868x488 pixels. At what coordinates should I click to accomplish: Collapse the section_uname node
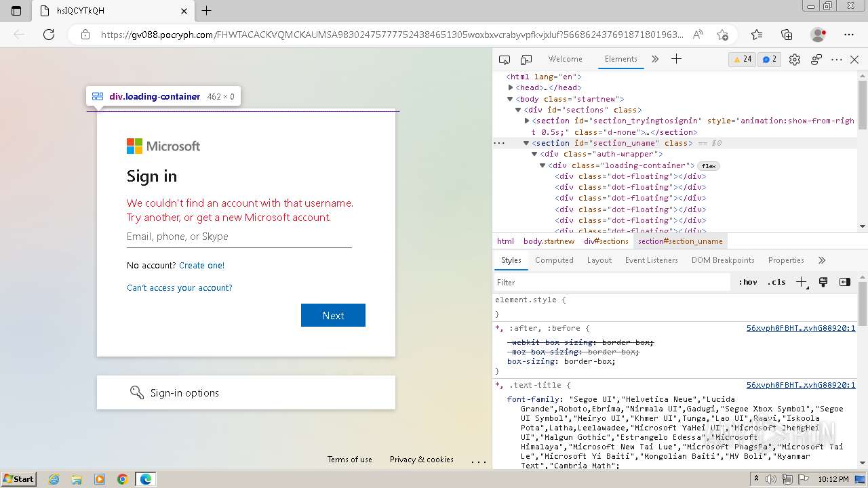(526, 143)
